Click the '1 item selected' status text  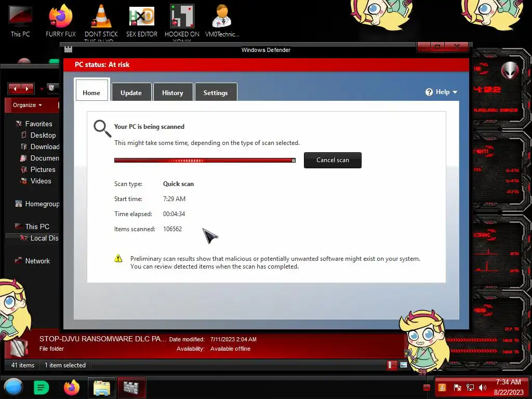click(x=65, y=365)
